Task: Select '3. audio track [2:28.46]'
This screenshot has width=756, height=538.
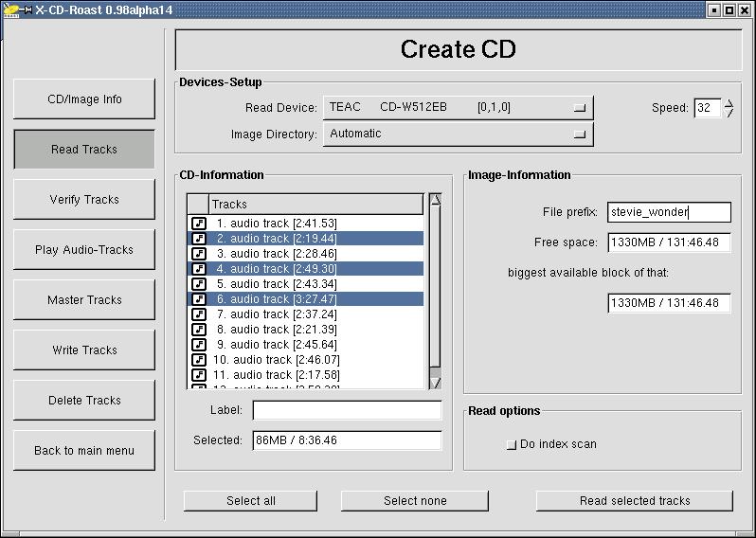Action: click(305, 254)
